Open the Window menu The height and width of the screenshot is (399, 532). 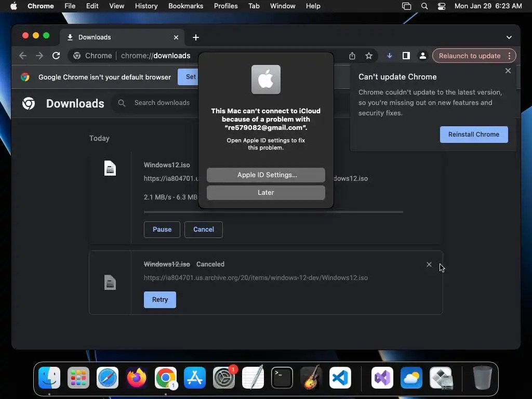[283, 6]
